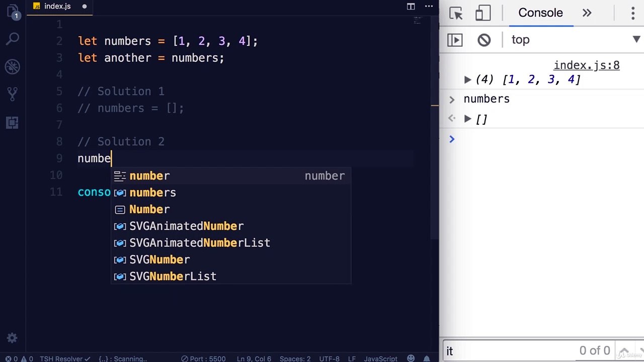Open the notifications bell
The image size is (644, 362).
tap(428, 358)
